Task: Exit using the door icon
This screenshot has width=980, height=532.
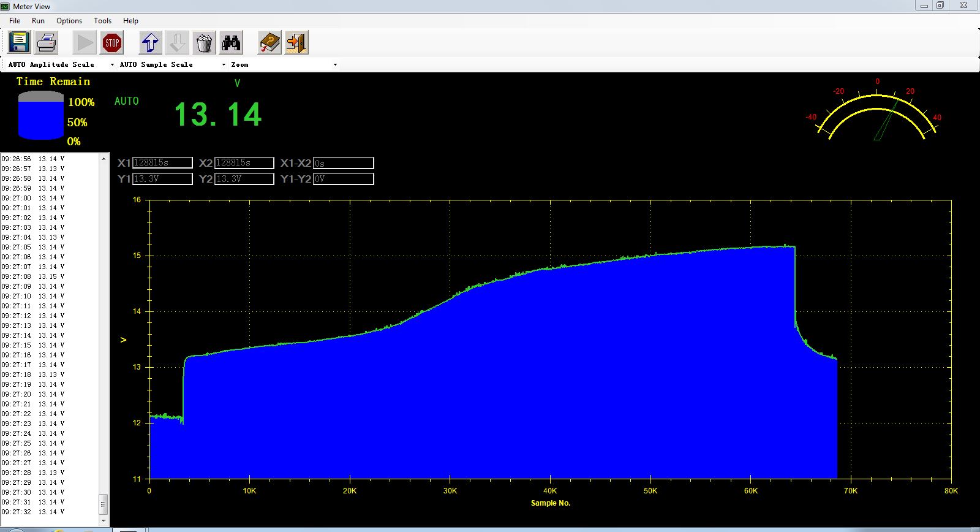Action: tap(296, 43)
